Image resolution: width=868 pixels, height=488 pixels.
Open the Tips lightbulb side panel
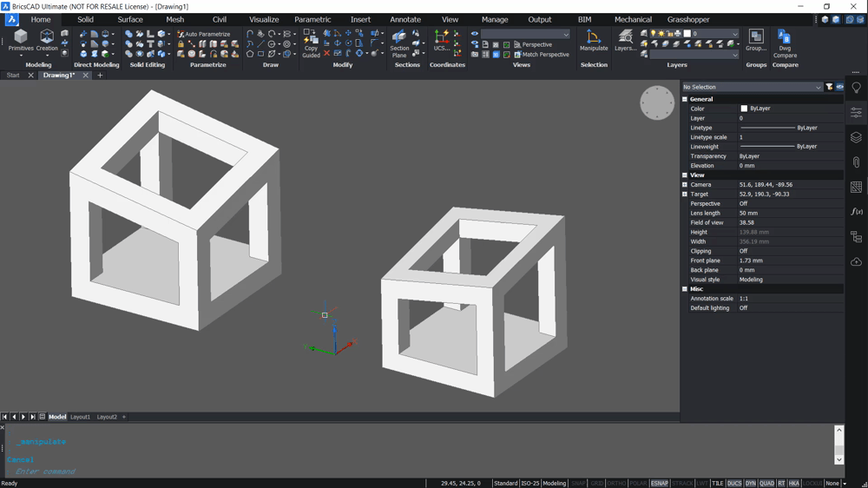[857, 88]
